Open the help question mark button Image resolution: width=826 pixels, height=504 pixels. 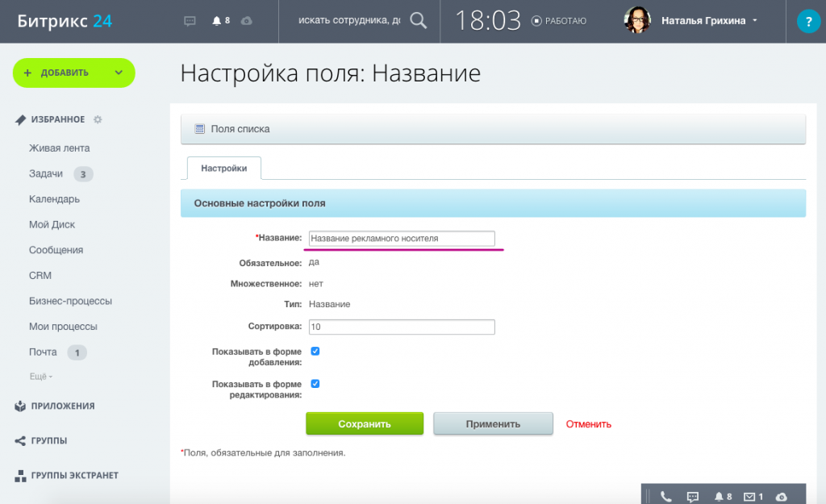pos(808,22)
